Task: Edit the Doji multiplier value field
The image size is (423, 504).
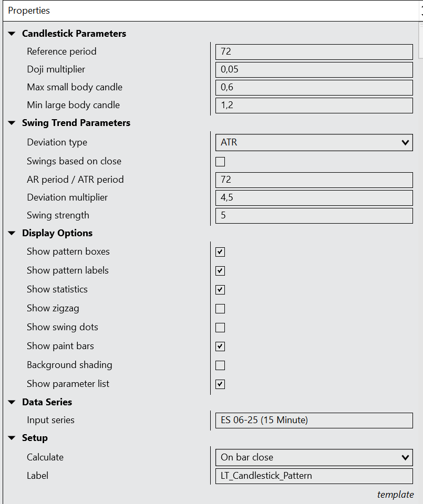Action: [314, 69]
